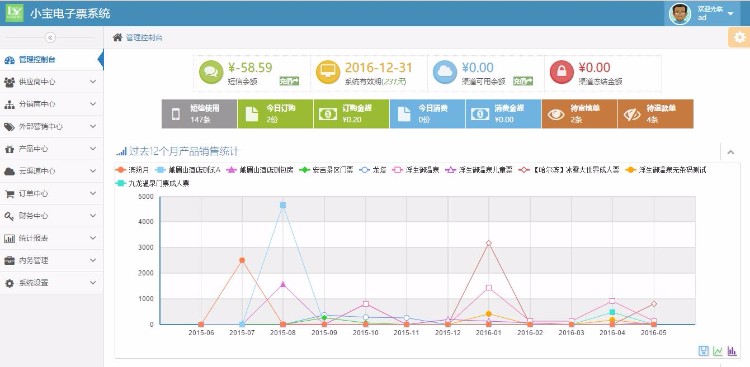Click the user avatar picture

tap(680, 14)
